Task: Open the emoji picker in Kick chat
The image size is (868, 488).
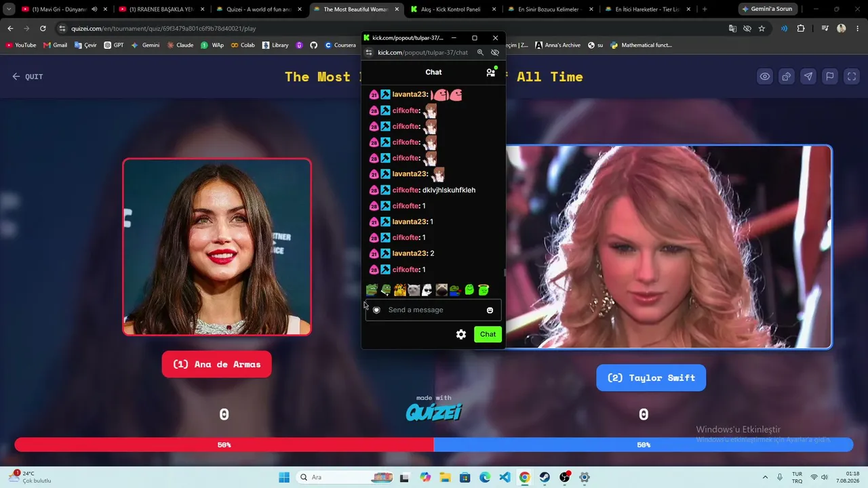Action: pos(490,310)
